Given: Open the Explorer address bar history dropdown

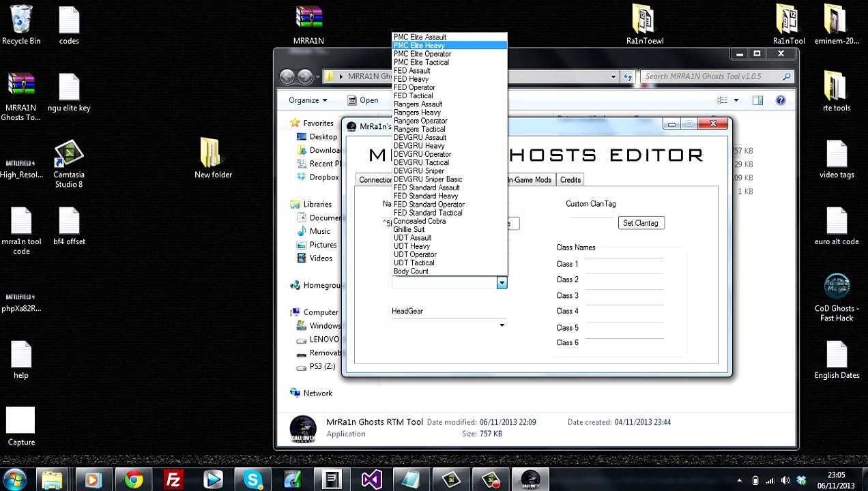Looking at the screenshot, I should pos(613,76).
